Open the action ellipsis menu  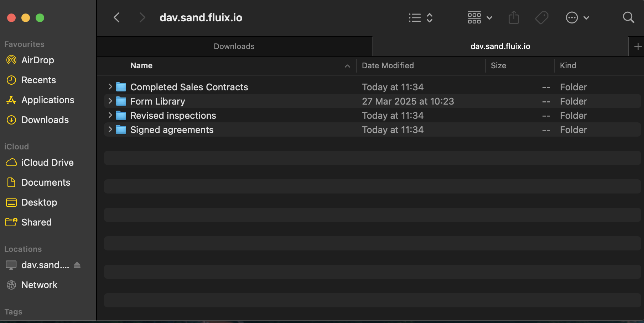[x=577, y=17]
